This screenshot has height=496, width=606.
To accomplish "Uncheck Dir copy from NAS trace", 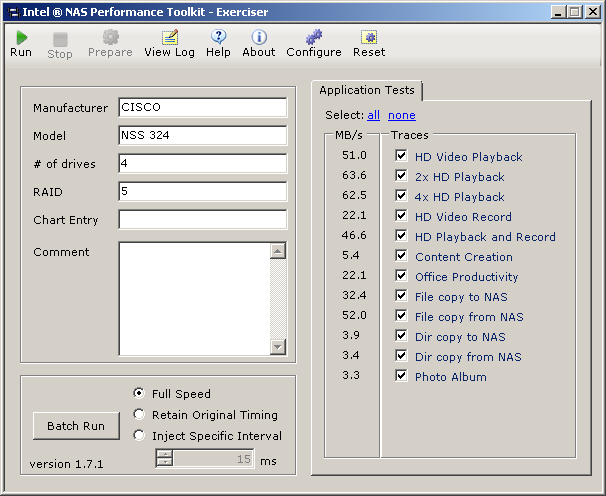I will (401, 356).
